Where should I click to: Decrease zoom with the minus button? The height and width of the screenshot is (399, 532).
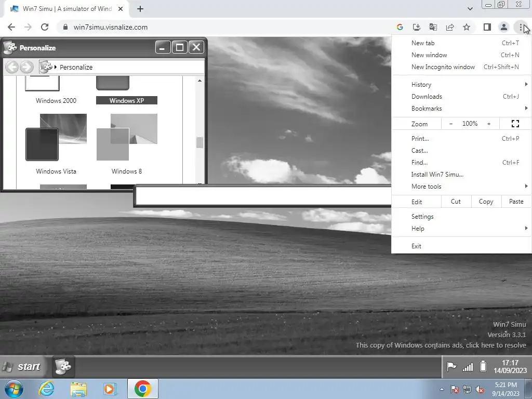pyautogui.click(x=451, y=124)
